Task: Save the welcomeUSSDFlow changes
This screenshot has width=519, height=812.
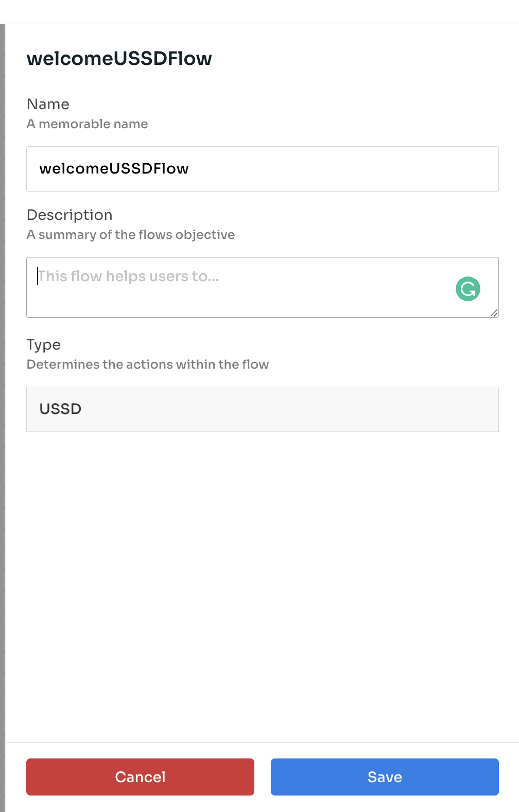Action: 384,777
